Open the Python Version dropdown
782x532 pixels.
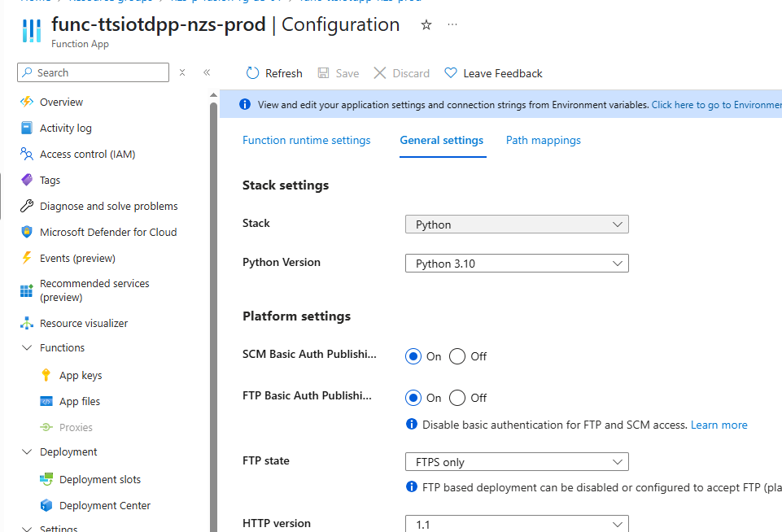[517, 264]
